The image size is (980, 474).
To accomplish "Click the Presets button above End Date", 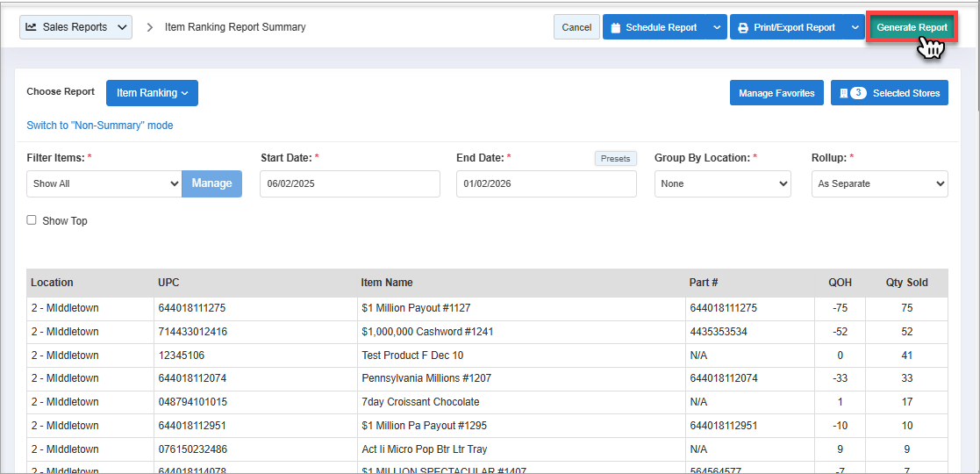I will tap(615, 159).
